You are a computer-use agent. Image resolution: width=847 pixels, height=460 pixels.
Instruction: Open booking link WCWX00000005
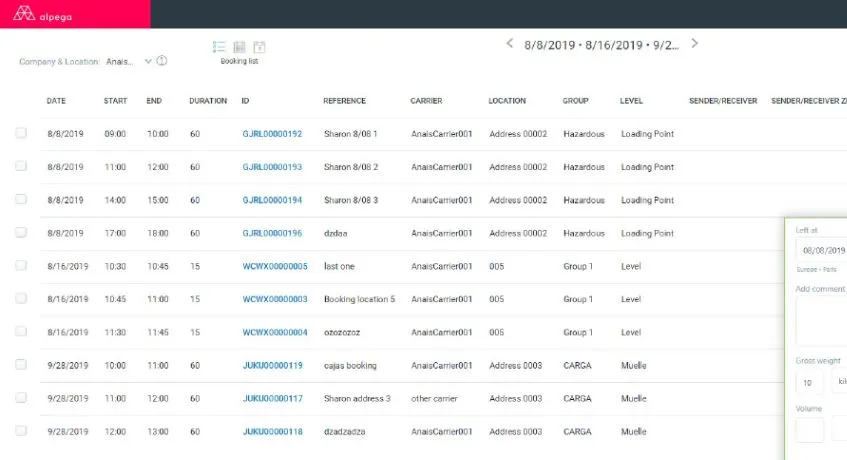click(275, 266)
